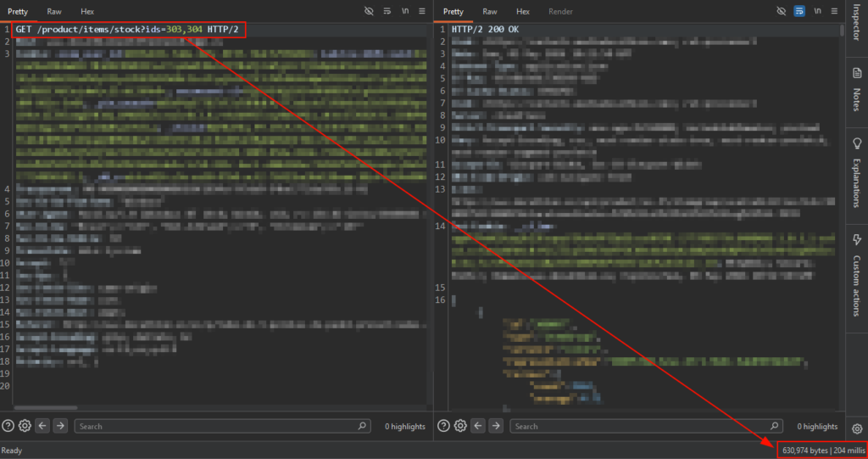Open settings gear at bottom of sidebar
Screen dimensions: 868x459
coord(857,428)
